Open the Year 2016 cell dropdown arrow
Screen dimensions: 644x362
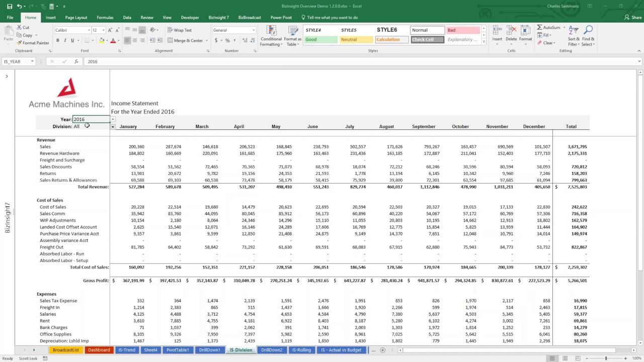[x=113, y=120]
